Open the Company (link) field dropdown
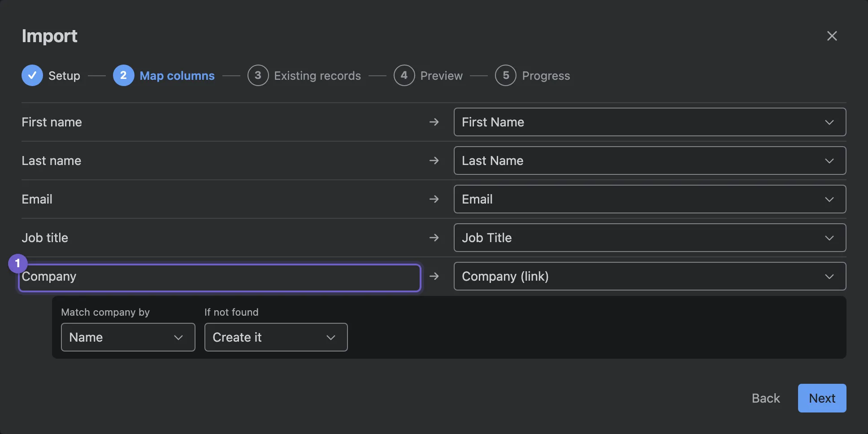Screen dimensions: 868x434 (x=650, y=276)
